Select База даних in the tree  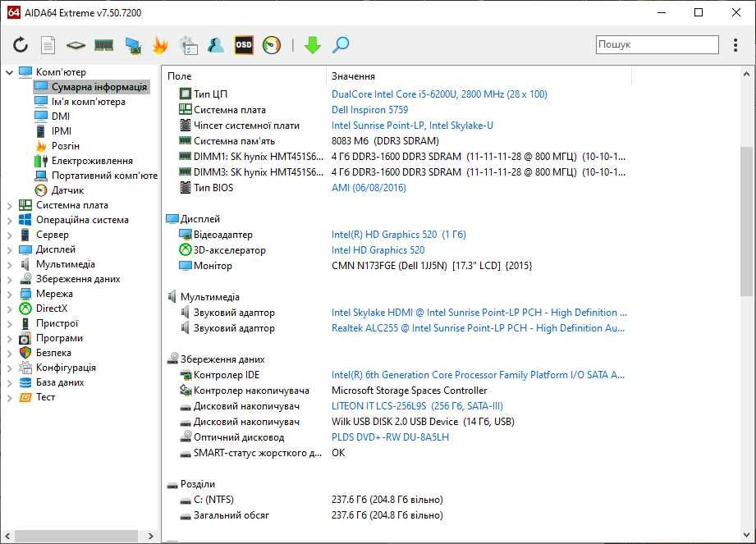[x=60, y=382]
